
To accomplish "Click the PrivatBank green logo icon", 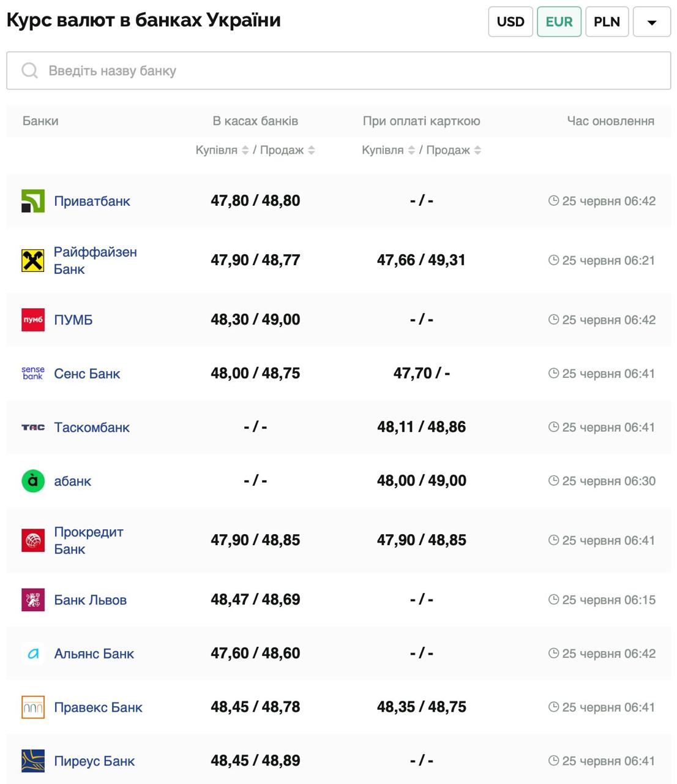I will coord(33,201).
